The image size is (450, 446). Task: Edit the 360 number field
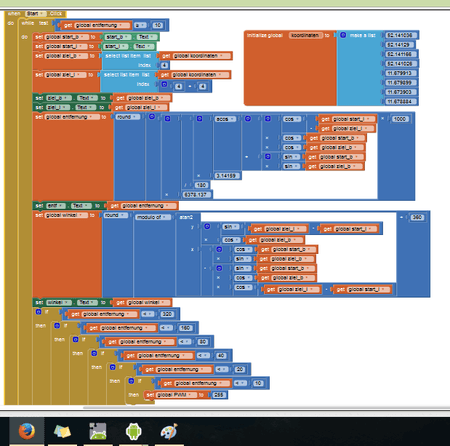[417, 217]
